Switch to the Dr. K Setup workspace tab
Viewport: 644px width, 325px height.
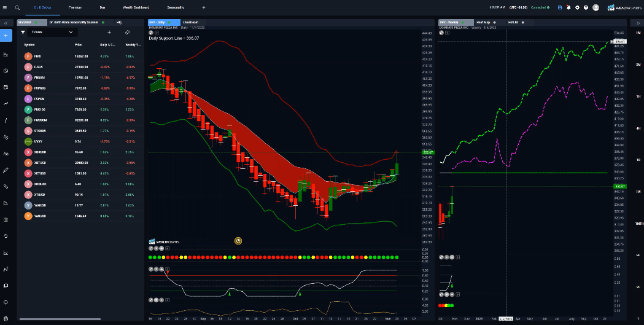42,7
